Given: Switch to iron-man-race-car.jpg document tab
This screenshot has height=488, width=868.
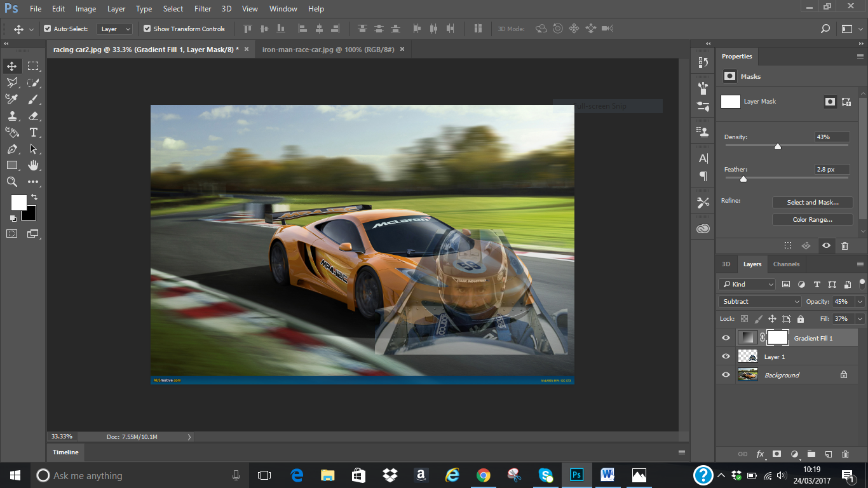Looking at the screenshot, I should pyautogui.click(x=328, y=49).
